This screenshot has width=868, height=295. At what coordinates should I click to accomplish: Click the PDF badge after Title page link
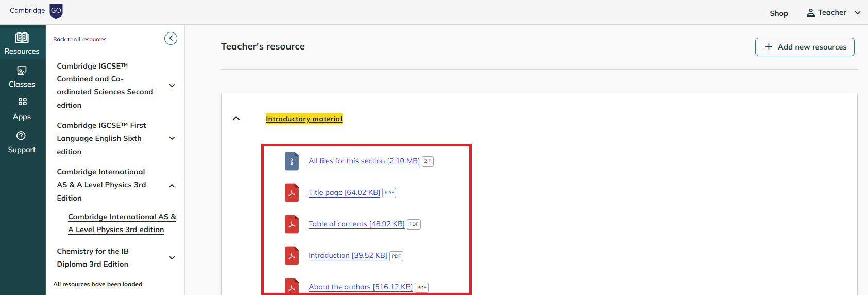pos(389,193)
